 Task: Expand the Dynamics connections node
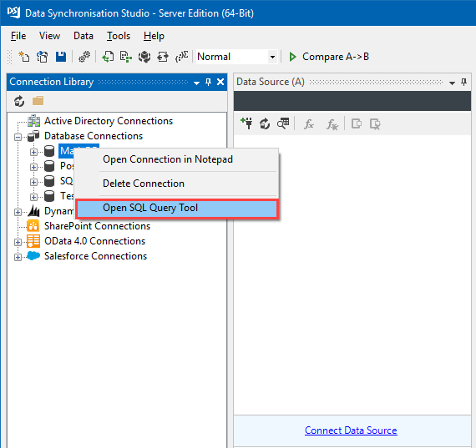coord(18,212)
